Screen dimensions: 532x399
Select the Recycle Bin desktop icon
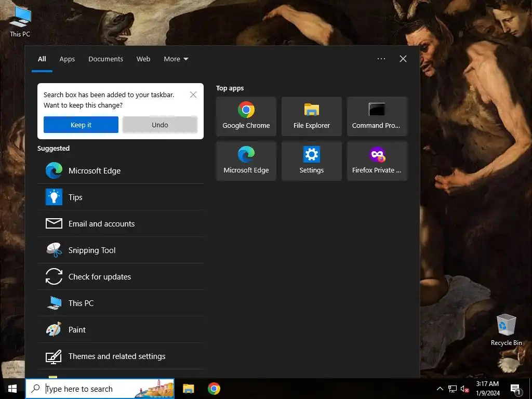pyautogui.click(x=506, y=330)
